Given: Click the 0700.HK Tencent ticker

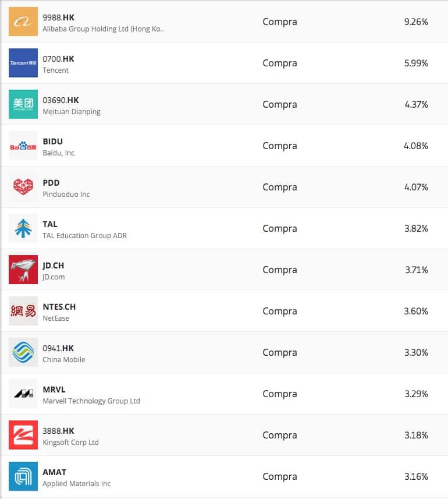Looking at the screenshot, I should (x=58, y=59).
